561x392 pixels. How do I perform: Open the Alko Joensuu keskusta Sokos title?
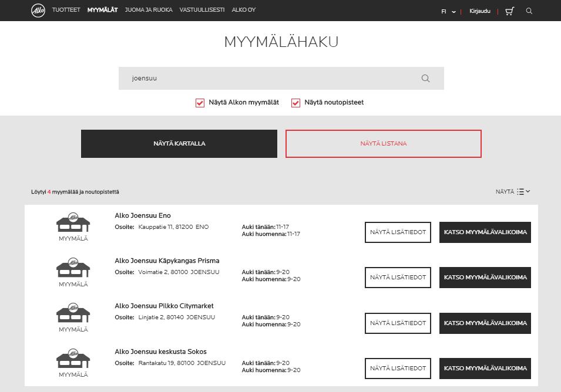point(160,352)
